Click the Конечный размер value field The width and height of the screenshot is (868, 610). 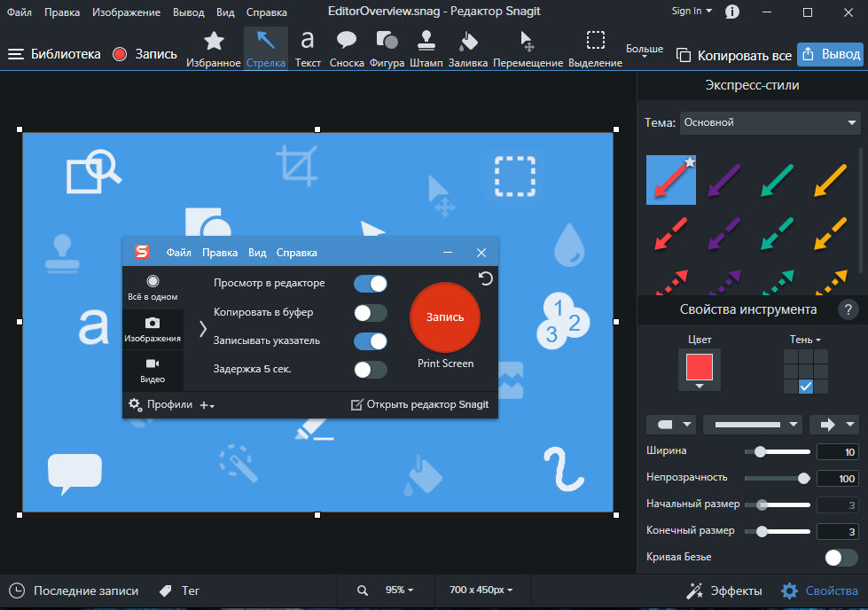click(x=838, y=532)
